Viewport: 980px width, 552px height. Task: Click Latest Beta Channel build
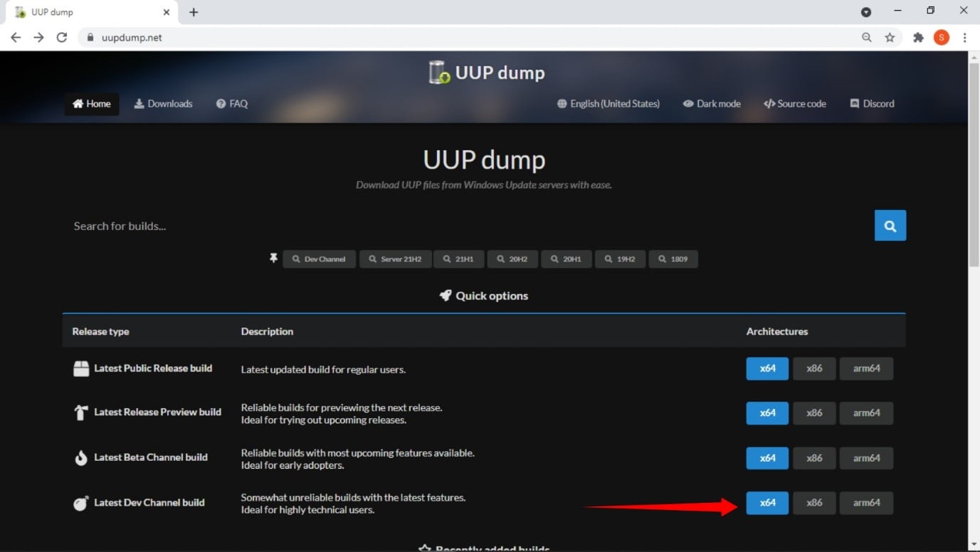tap(151, 457)
